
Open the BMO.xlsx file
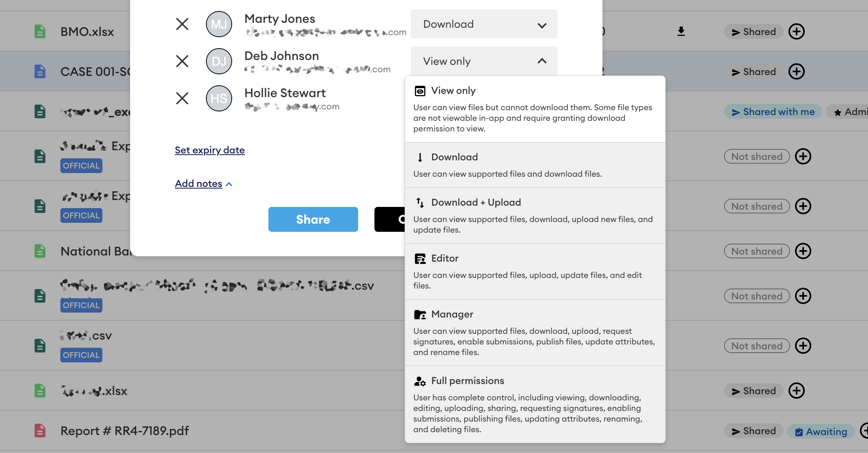87,31
